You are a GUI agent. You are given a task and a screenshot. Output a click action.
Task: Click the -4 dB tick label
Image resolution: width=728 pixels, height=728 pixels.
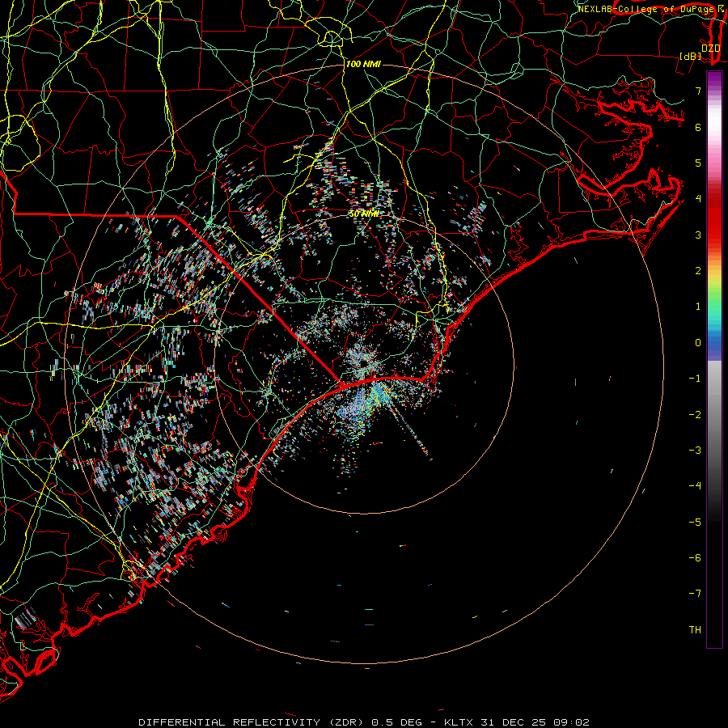(695, 486)
